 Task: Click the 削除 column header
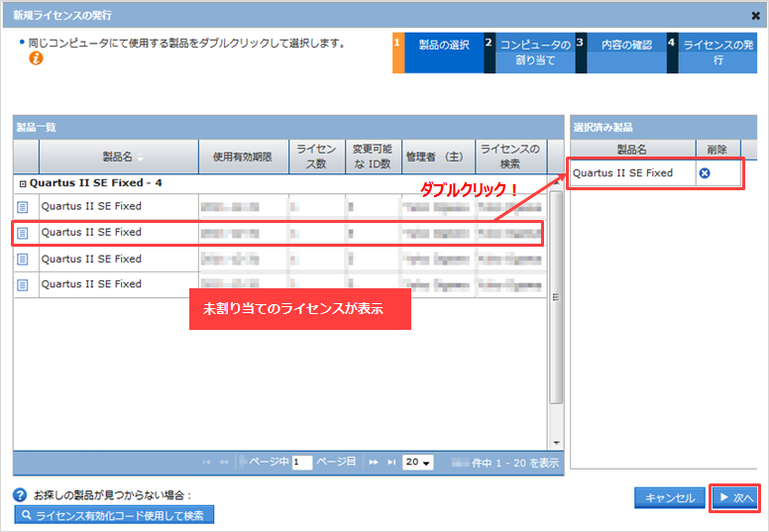(x=718, y=150)
